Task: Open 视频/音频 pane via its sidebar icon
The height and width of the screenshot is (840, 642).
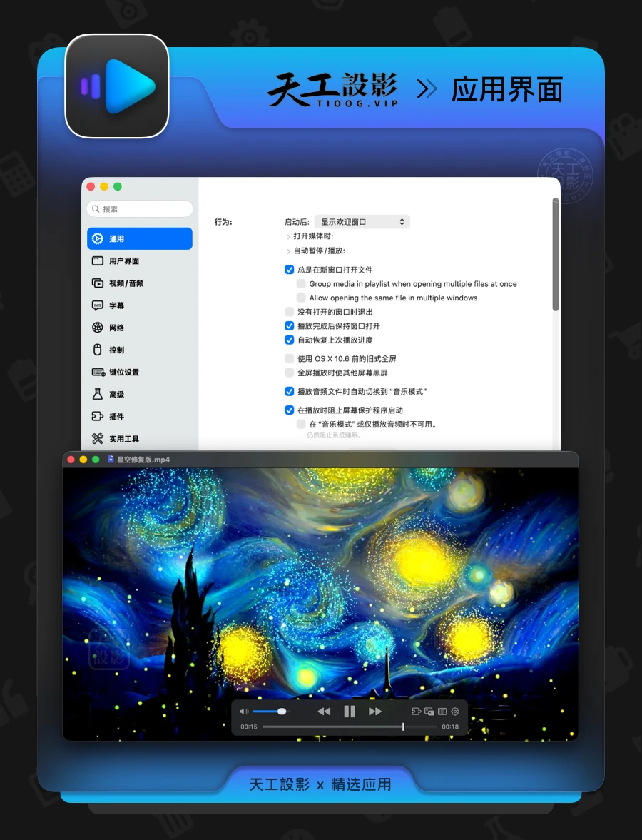Action: 98,283
